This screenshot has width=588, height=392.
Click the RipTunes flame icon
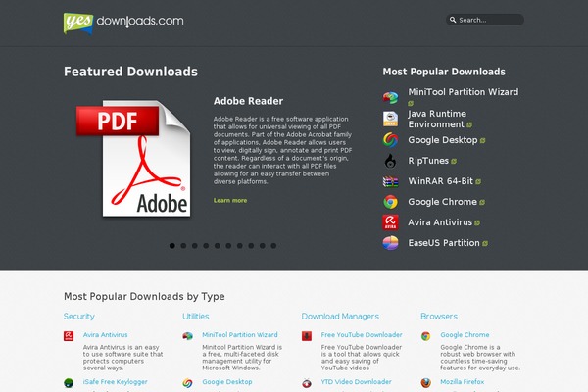coord(390,161)
